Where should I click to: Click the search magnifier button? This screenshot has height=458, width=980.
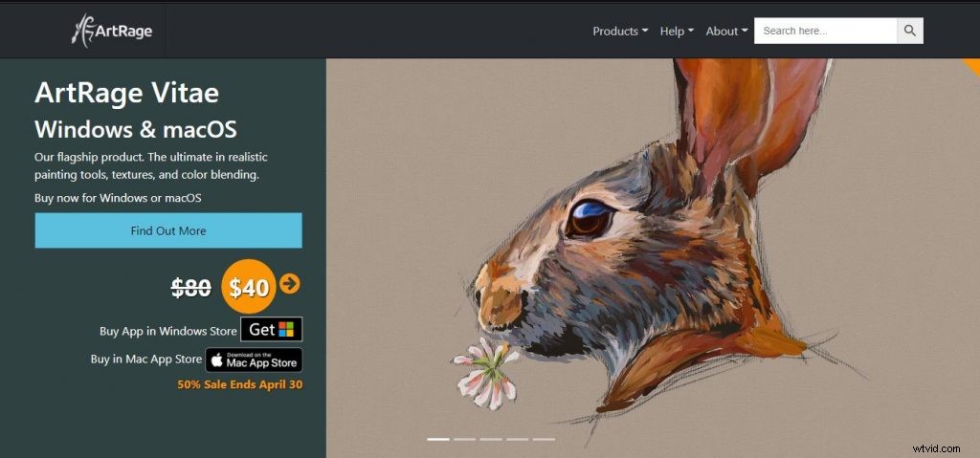click(x=910, y=31)
